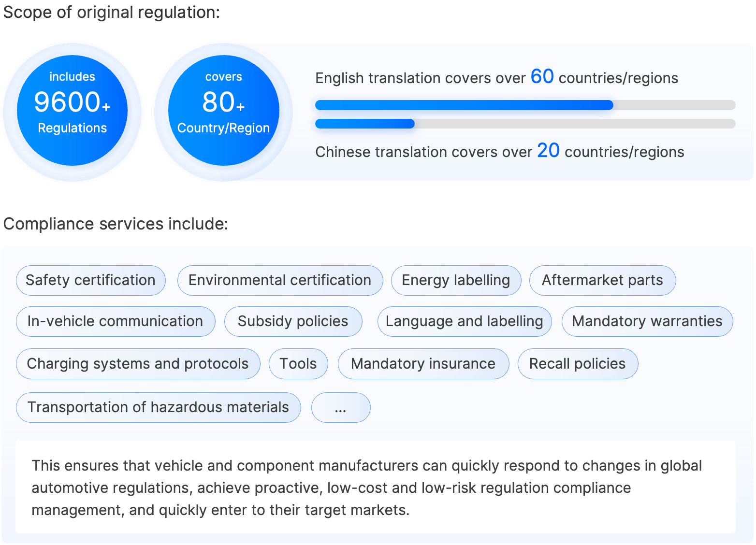This screenshot has width=756, height=545.
Task: Select the Environmental certification tag
Action: coord(279,280)
